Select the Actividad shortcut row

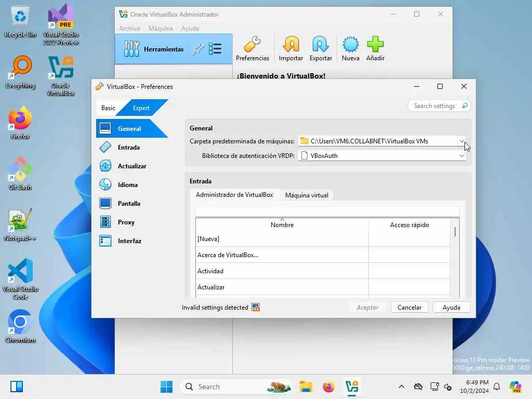coord(323,271)
